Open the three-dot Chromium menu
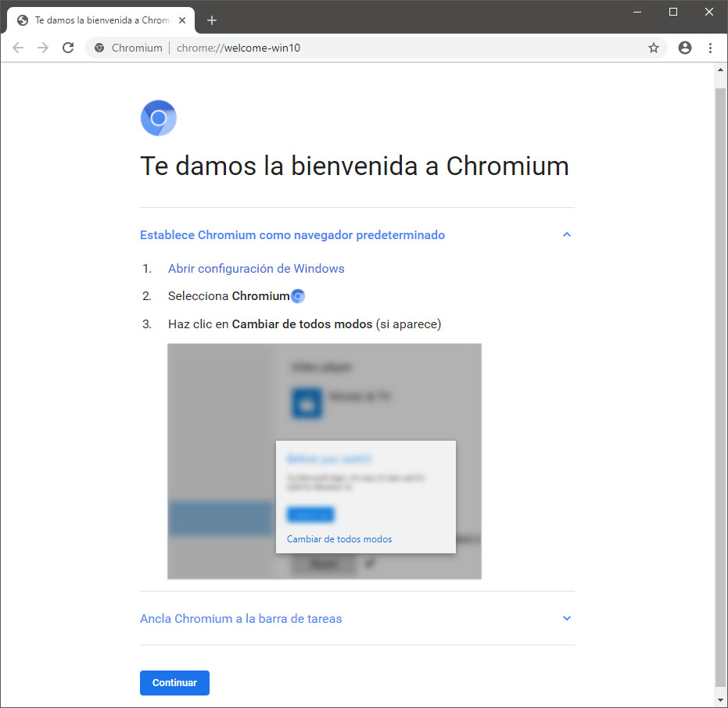728x708 pixels. 710,48
